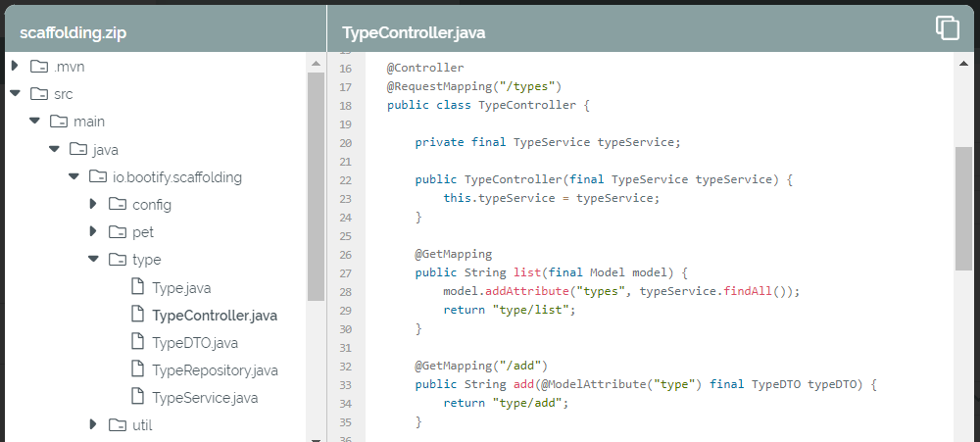
Task: Click "private" keyword on line 20
Action: click(x=439, y=142)
